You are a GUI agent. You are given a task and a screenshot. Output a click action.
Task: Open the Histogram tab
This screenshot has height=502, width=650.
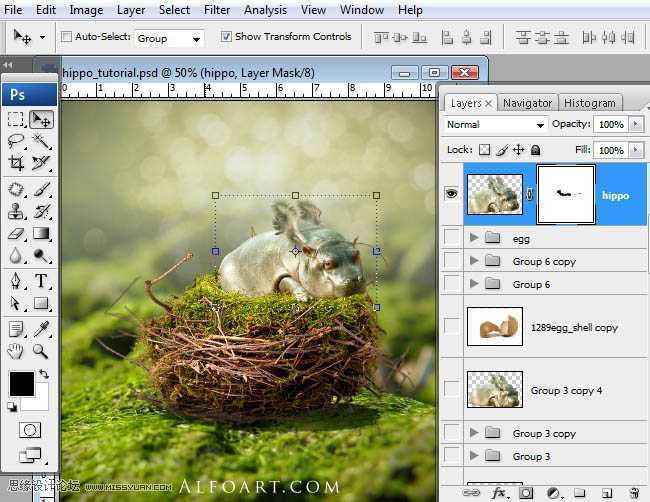(x=589, y=103)
